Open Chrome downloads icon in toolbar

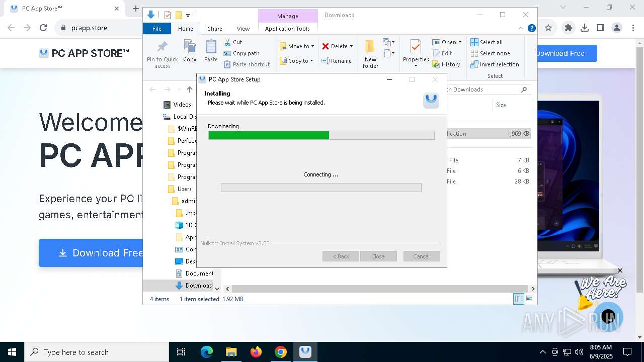pos(585,28)
